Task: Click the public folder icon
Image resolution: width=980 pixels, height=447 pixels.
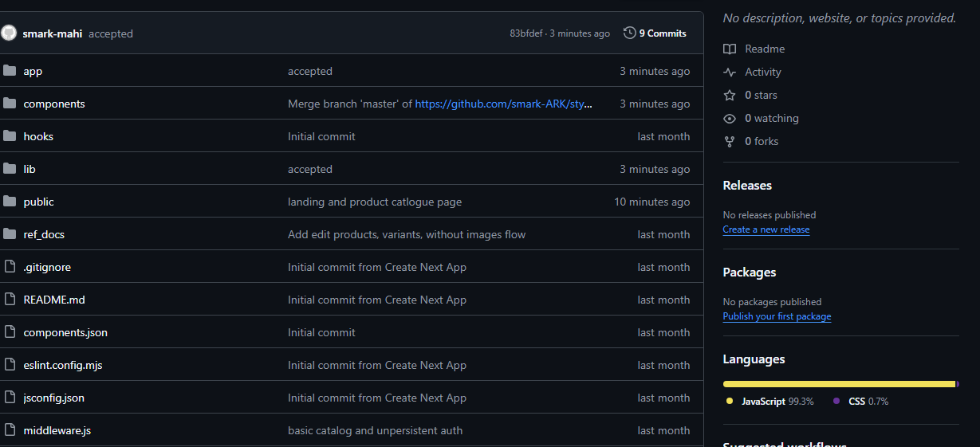Action: [10, 202]
